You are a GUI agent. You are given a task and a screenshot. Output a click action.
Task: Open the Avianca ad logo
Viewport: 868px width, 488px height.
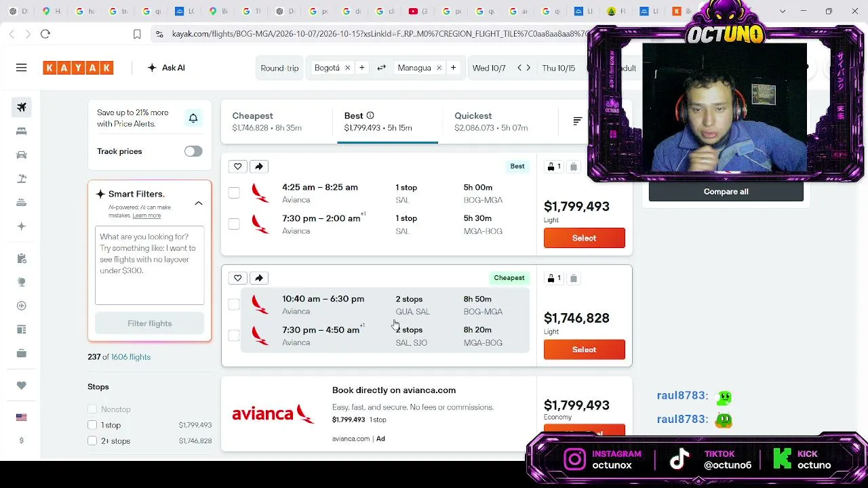click(273, 414)
